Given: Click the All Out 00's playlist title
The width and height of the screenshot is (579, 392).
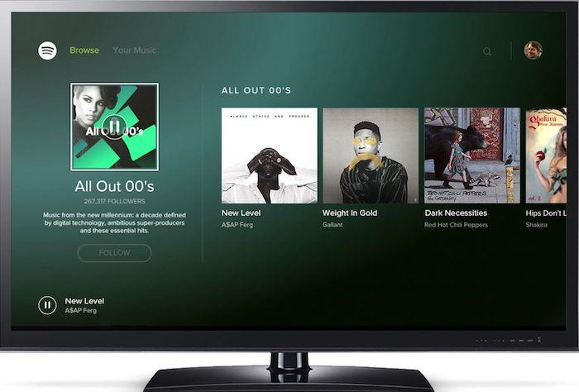Looking at the screenshot, I should coord(114,186).
